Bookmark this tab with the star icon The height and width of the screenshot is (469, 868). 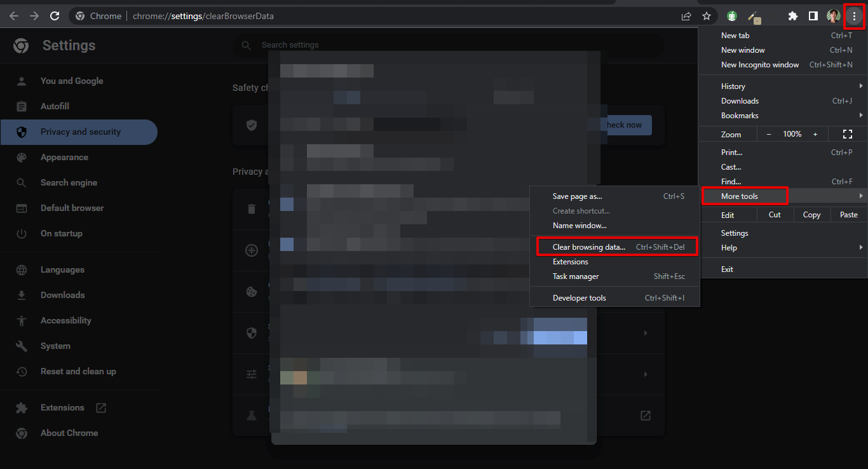coord(707,16)
